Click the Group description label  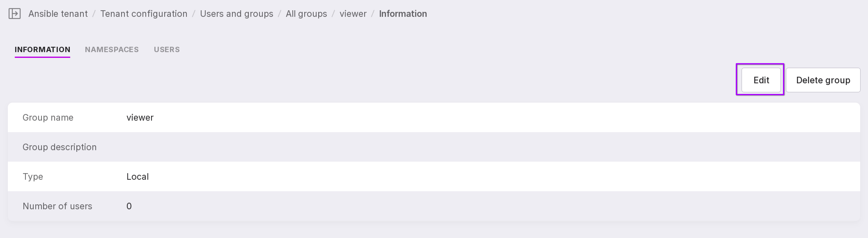click(59, 147)
